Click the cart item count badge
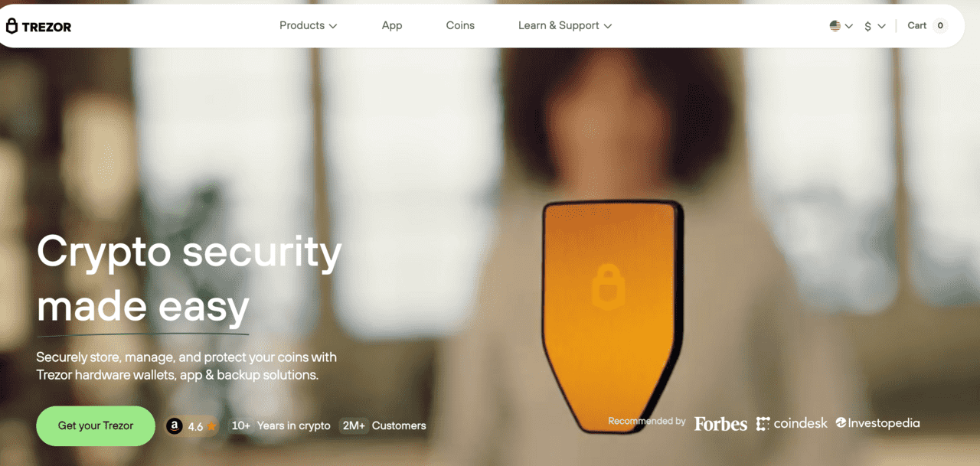The height and width of the screenshot is (466, 980). [x=940, y=26]
